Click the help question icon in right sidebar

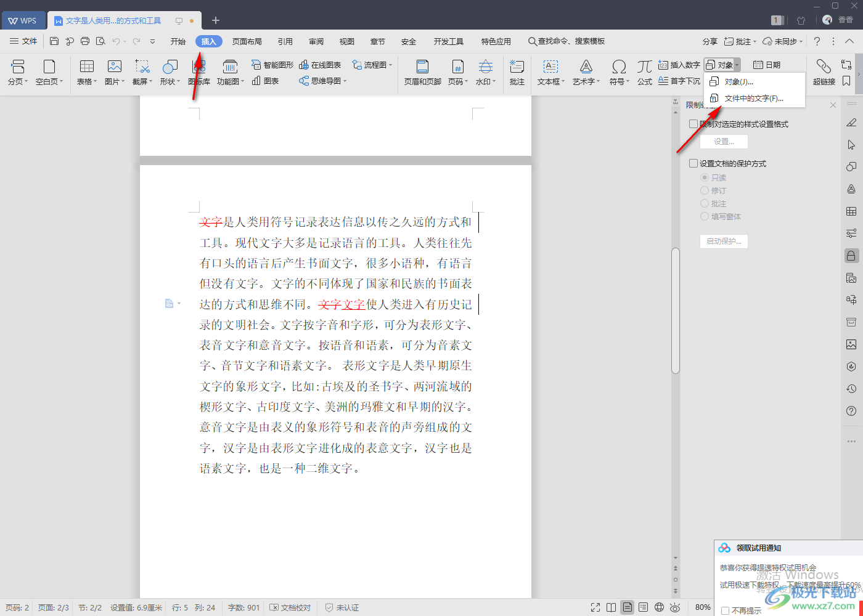[851, 411]
